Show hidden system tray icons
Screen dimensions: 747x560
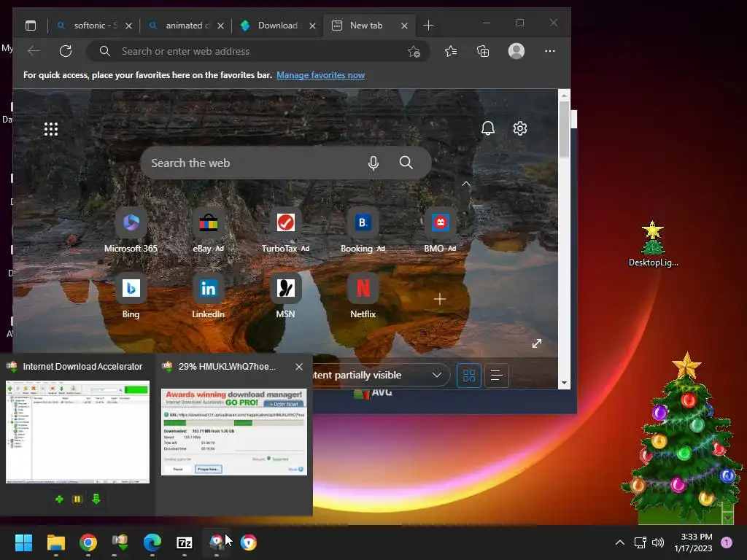click(x=620, y=542)
